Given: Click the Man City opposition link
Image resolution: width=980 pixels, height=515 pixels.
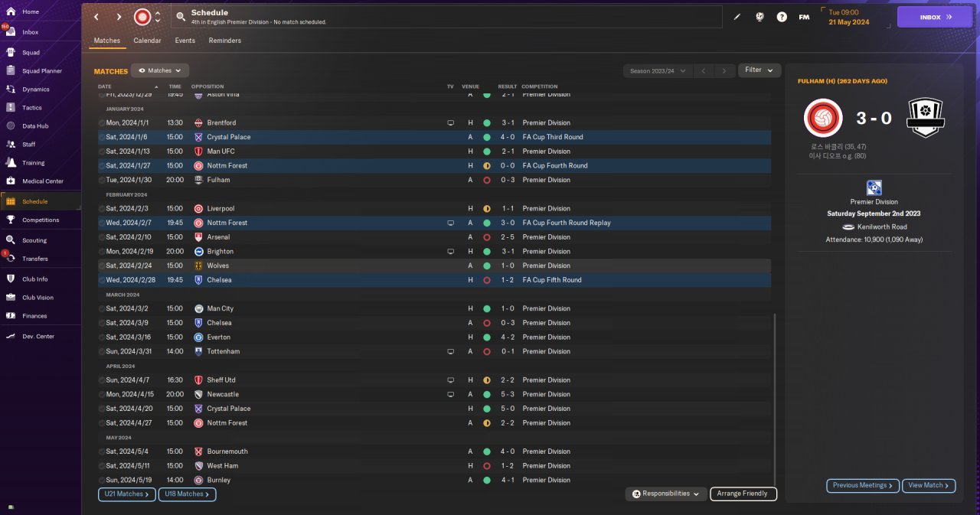Looking at the screenshot, I should coord(220,308).
